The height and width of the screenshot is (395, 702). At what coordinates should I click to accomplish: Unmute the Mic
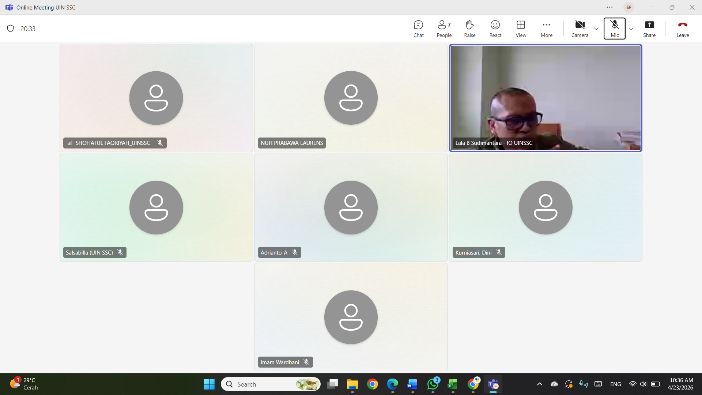tap(614, 28)
